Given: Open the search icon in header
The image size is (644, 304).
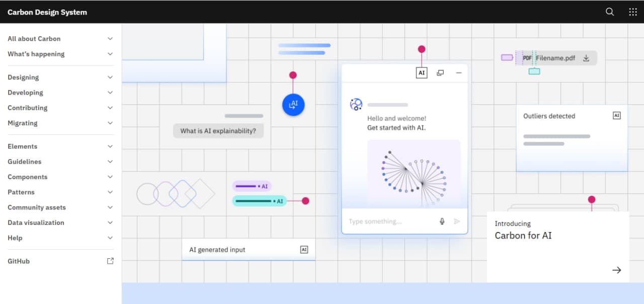Looking at the screenshot, I should 610,12.
